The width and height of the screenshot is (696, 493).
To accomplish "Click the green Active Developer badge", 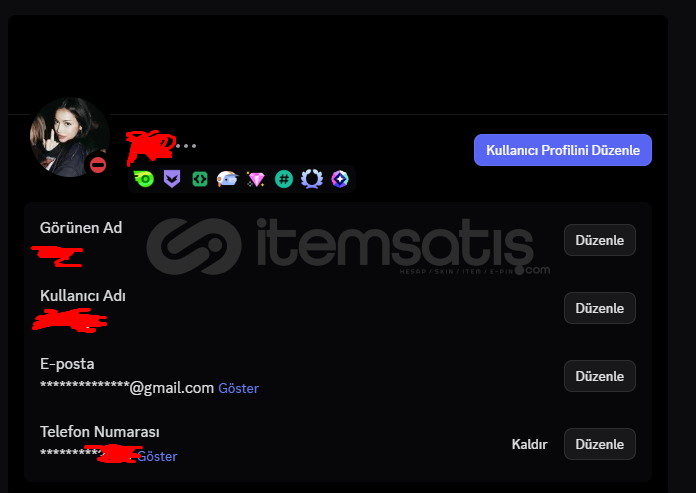I will pos(200,179).
